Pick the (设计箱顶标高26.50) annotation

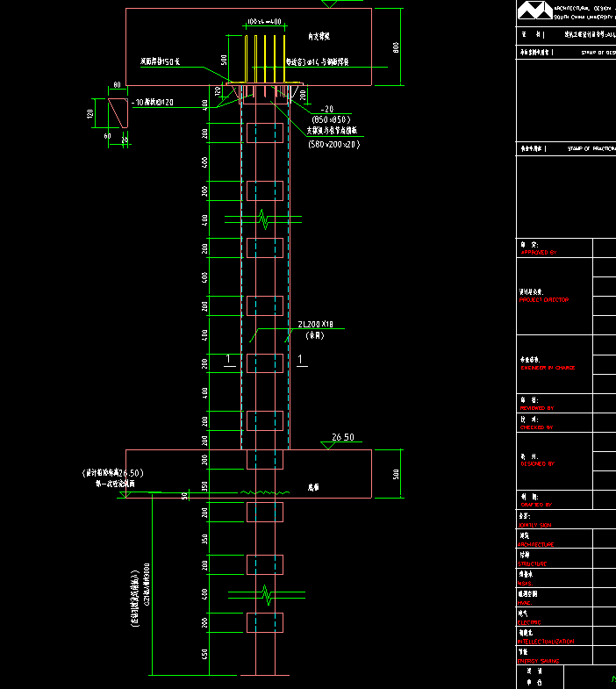[113, 473]
